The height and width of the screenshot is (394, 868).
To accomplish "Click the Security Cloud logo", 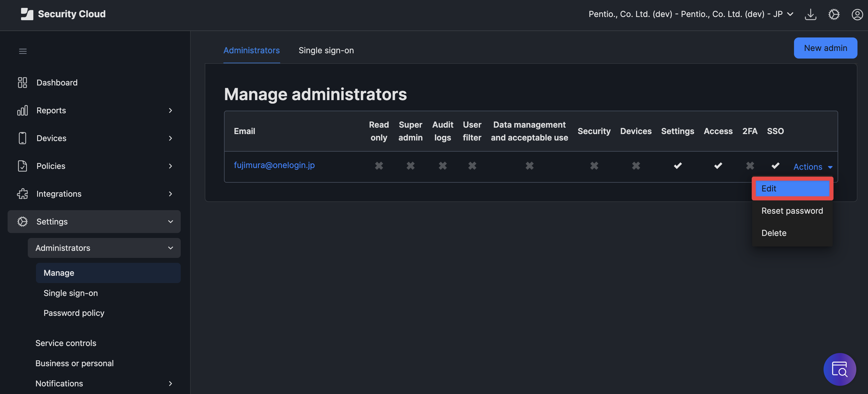I will 63,14.
